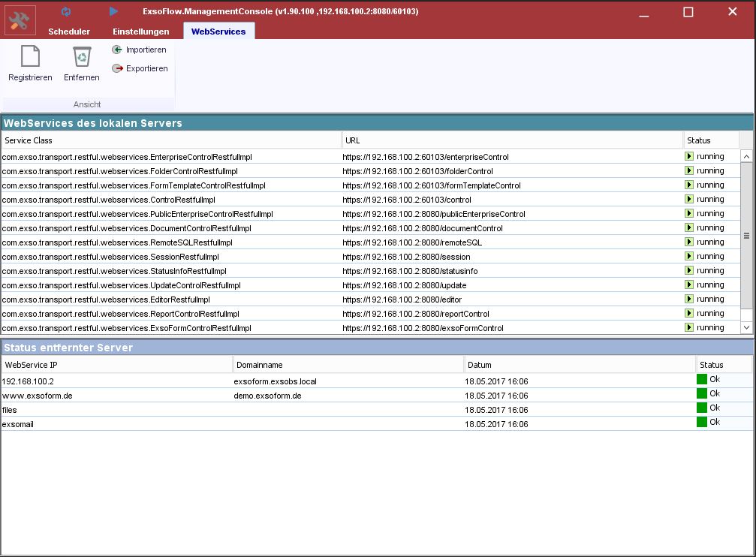Click the wrench tools application icon
Screen dimensions: 756x557
(20, 20)
